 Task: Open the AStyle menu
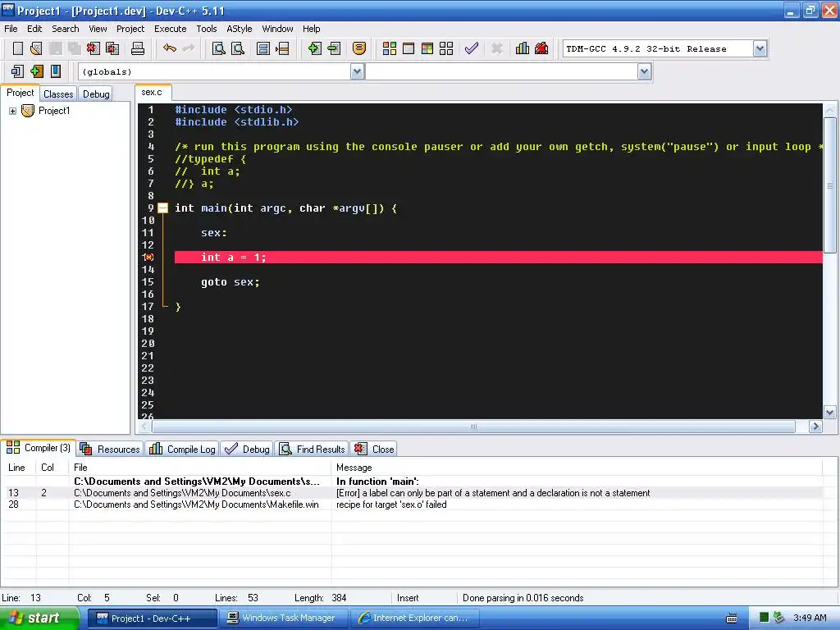(x=239, y=29)
